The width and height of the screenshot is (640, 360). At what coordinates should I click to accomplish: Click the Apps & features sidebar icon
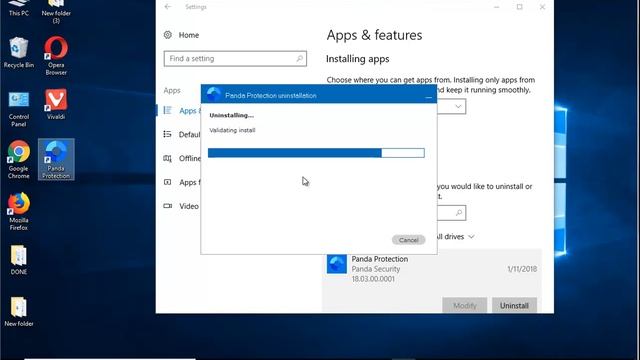(x=167, y=110)
